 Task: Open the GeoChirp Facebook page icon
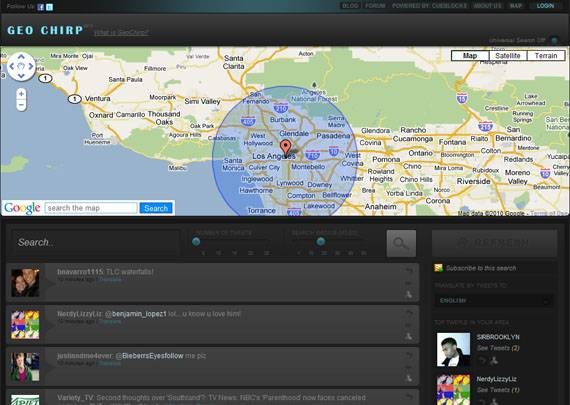coord(41,7)
